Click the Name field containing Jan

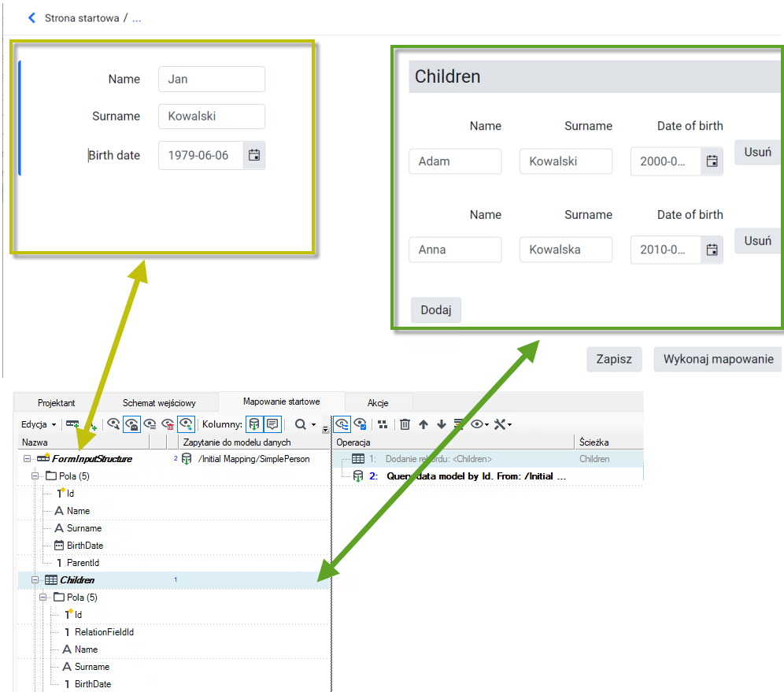coord(212,79)
